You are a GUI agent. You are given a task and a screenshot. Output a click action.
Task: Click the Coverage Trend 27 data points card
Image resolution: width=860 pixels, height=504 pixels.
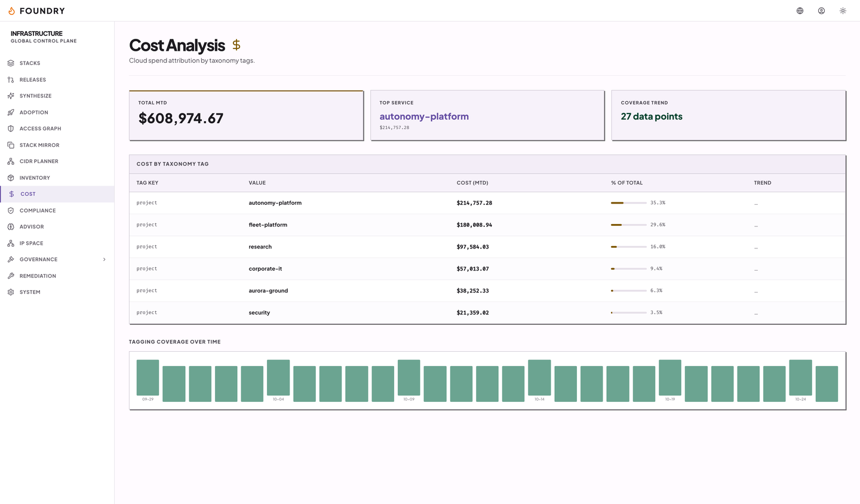[729, 116]
